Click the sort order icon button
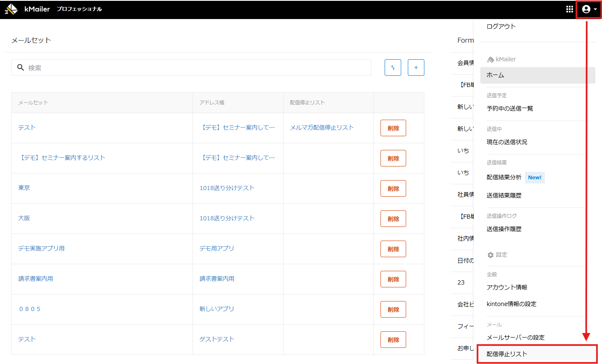This screenshot has height=364, width=602. pos(393,67)
